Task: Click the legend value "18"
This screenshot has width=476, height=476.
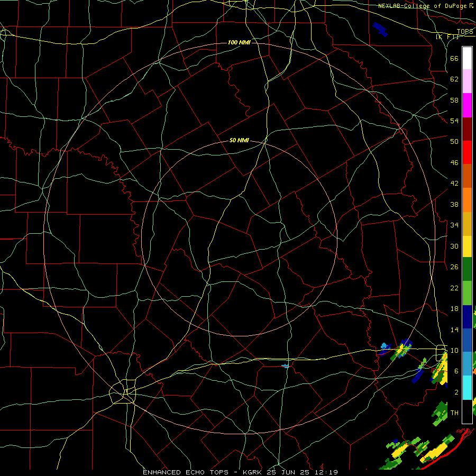Action: click(x=454, y=309)
